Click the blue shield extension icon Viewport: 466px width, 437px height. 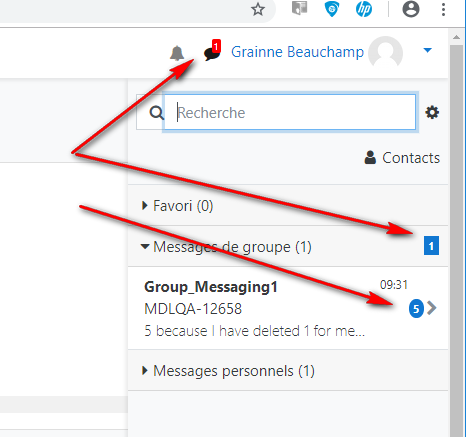coord(332,9)
